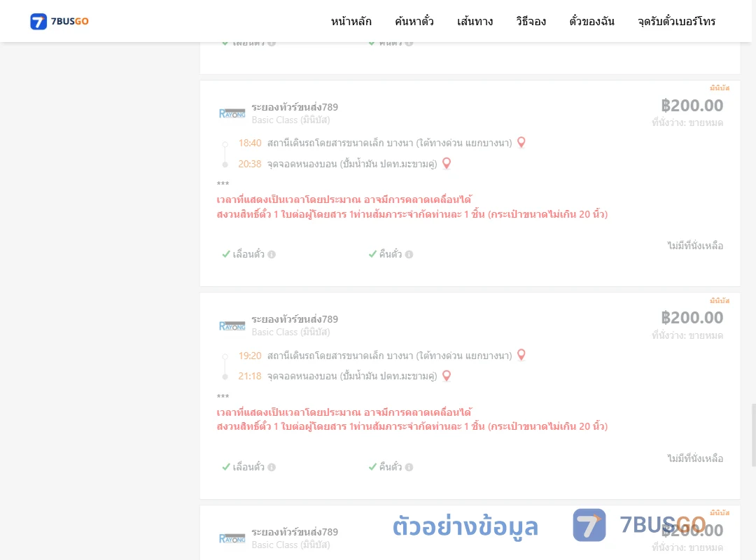Click ที่นั่งว่าง: ขายหมด on 19:20 trip
Viewport: 756px width, 560px height.
(x=687, y=335)
